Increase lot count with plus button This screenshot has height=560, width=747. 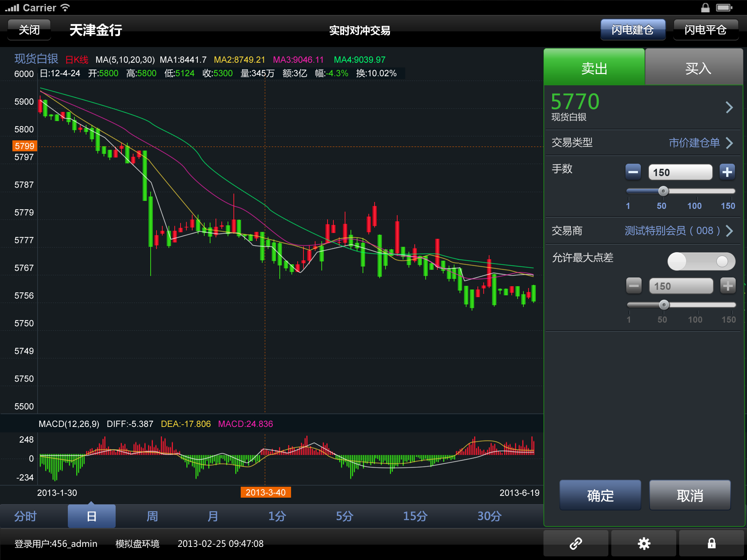point(727,172)
